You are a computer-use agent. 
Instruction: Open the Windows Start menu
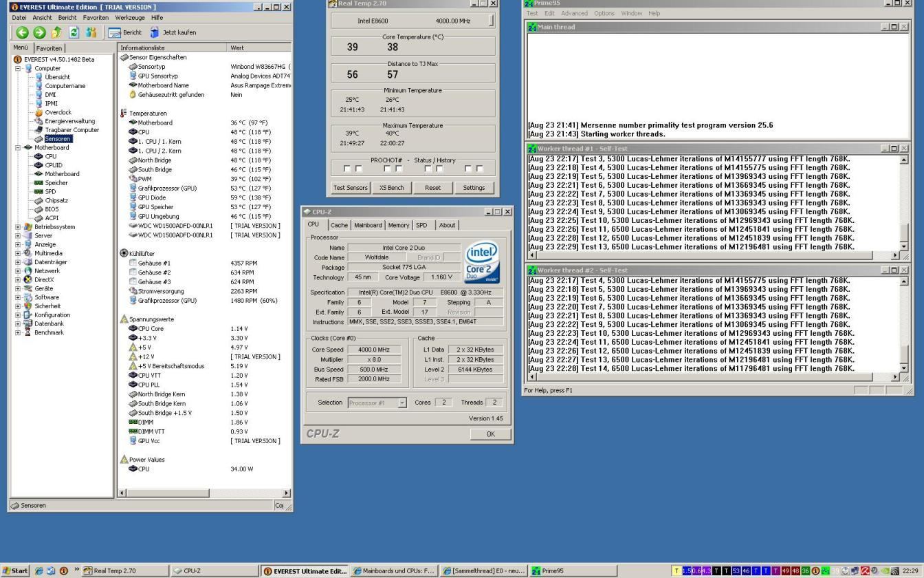(15, 570)
